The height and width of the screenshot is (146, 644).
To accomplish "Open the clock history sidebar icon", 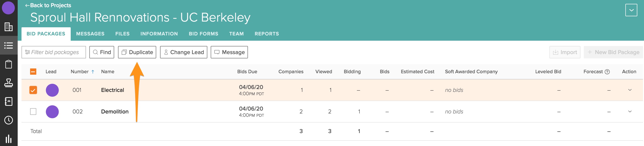I will 9,120.
